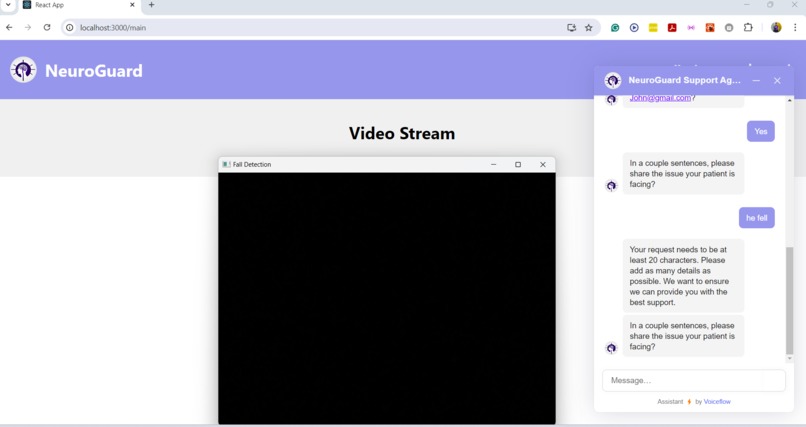This screenshot has width=806, height=427.
Task: Go back to the previous browser page
Action: (9, 28)
